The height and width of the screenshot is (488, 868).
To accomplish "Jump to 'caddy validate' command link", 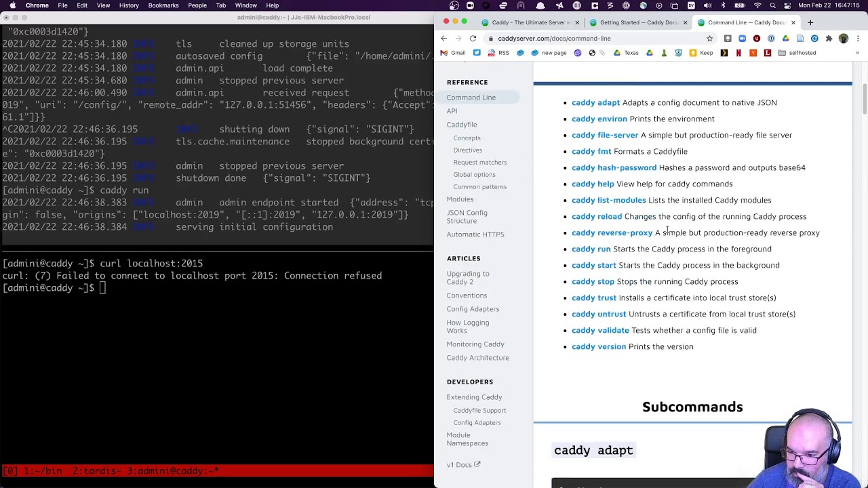I will point(600,330).
